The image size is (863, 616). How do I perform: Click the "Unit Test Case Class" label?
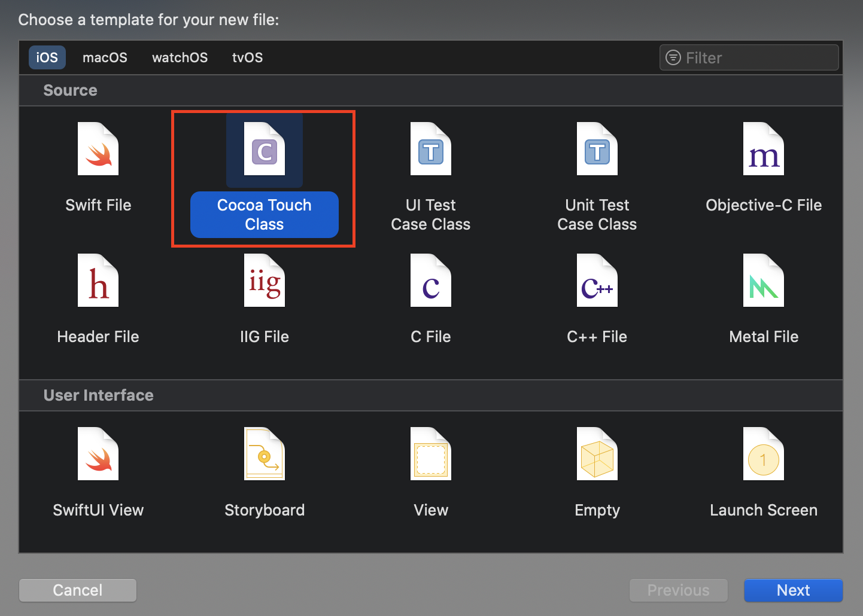point(597,215)
